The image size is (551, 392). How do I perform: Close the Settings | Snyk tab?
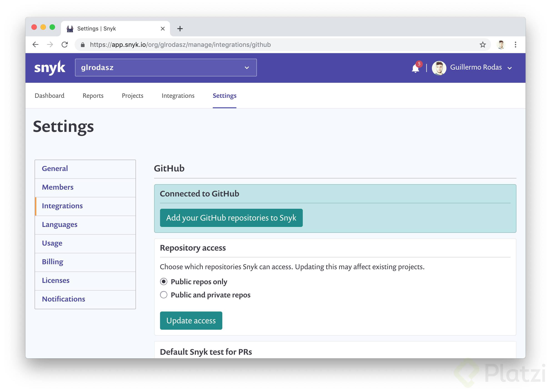point(163,29)
